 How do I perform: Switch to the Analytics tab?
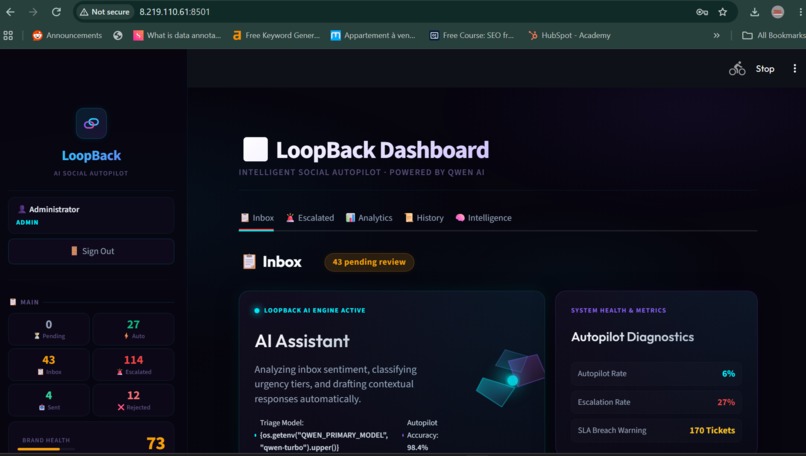[x=369, y=218]
